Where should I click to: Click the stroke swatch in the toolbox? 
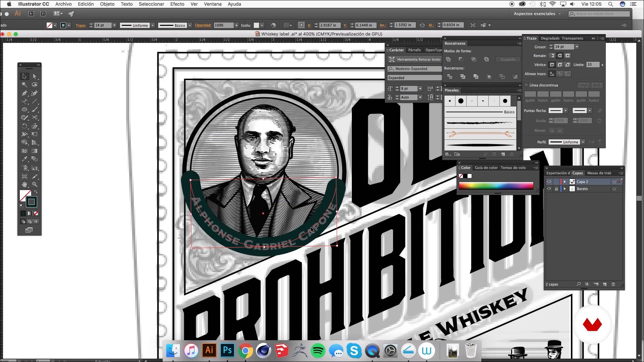32,202
